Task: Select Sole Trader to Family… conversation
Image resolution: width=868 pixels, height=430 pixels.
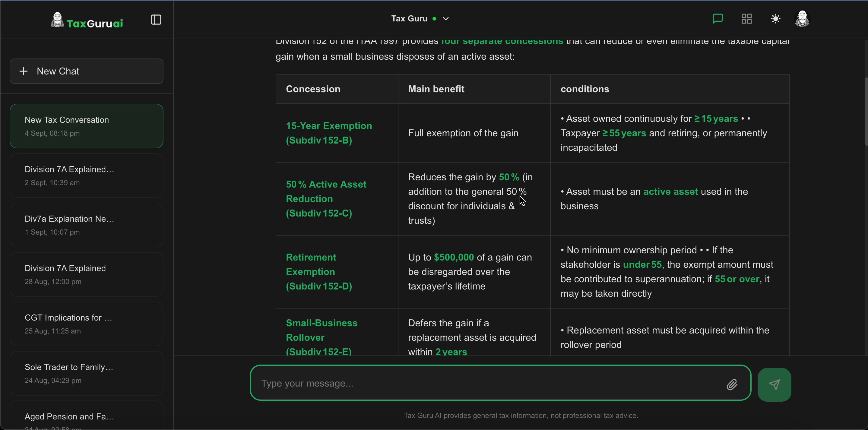Action: [x=87, y=373]
